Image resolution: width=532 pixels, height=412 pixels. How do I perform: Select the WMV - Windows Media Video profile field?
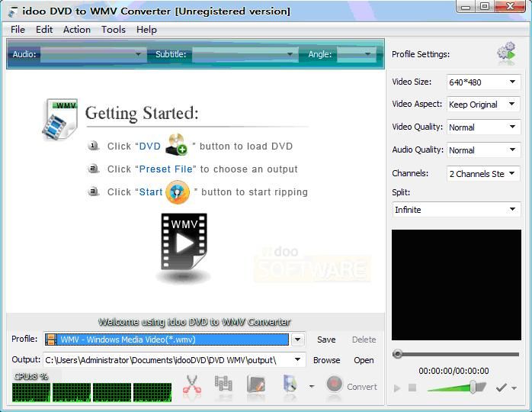tap(167, 340)
